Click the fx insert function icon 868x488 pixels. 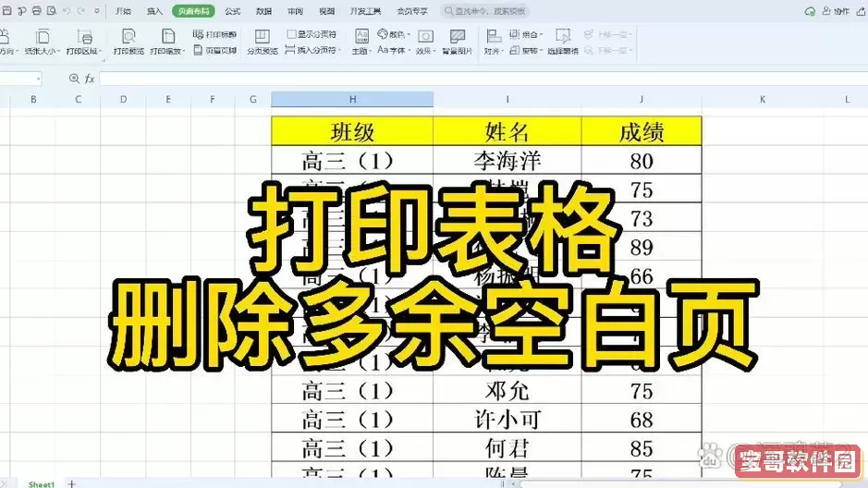coord(90,79)
